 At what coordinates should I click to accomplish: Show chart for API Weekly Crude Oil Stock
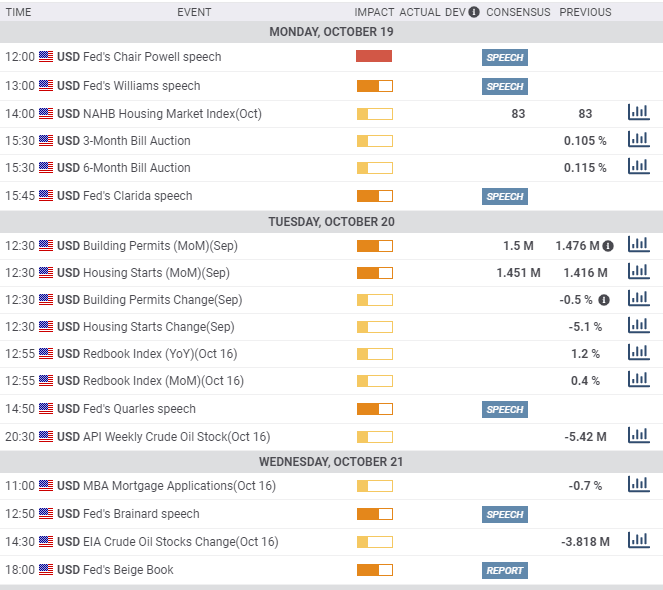tap(638, 436)
